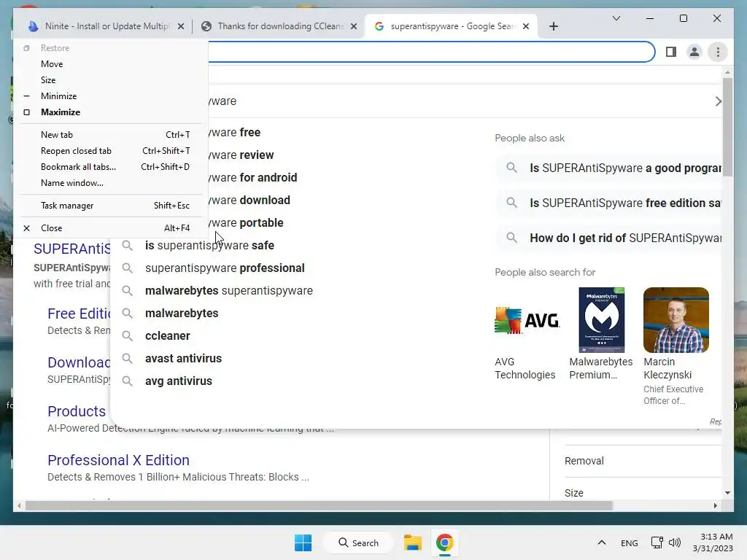Image resolution: width=747 pixels, height=560 pixels.
Task: Open the Download sitelink
Action: [x=79, y=363]
